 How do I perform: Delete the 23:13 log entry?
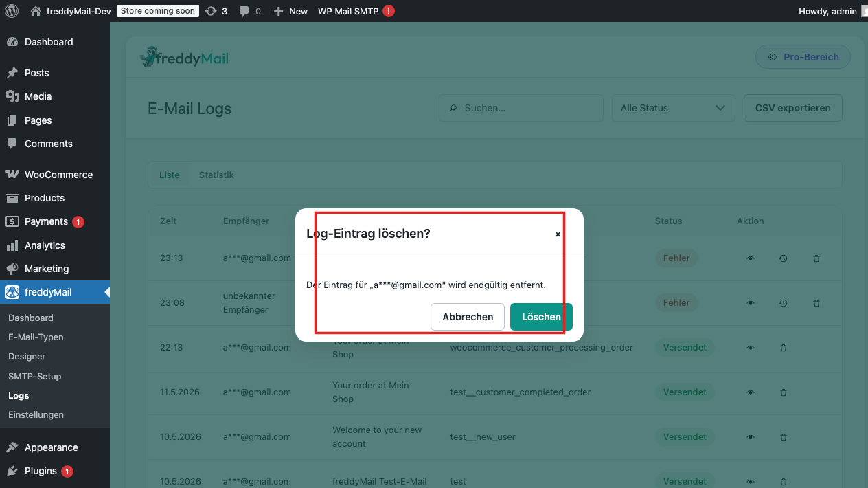[x=816, y=258]
